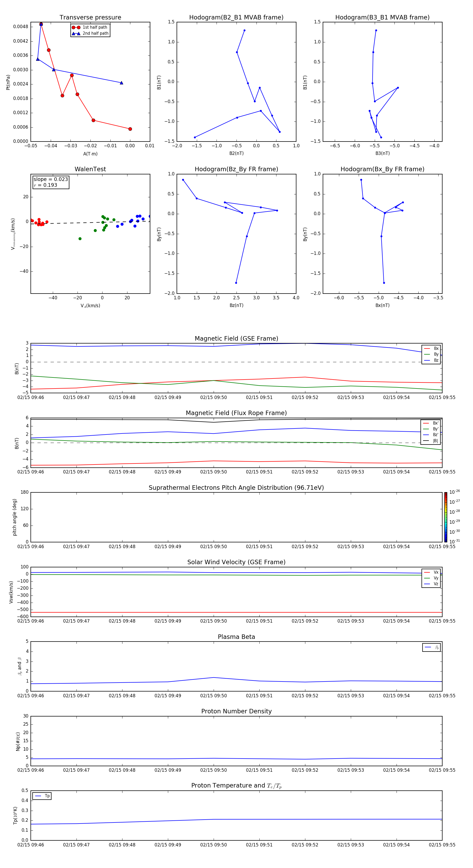The image size is (473, 868).
Task: Click the 'Pt(nPa)' y-axis label
Action: [x=8, y=82]
